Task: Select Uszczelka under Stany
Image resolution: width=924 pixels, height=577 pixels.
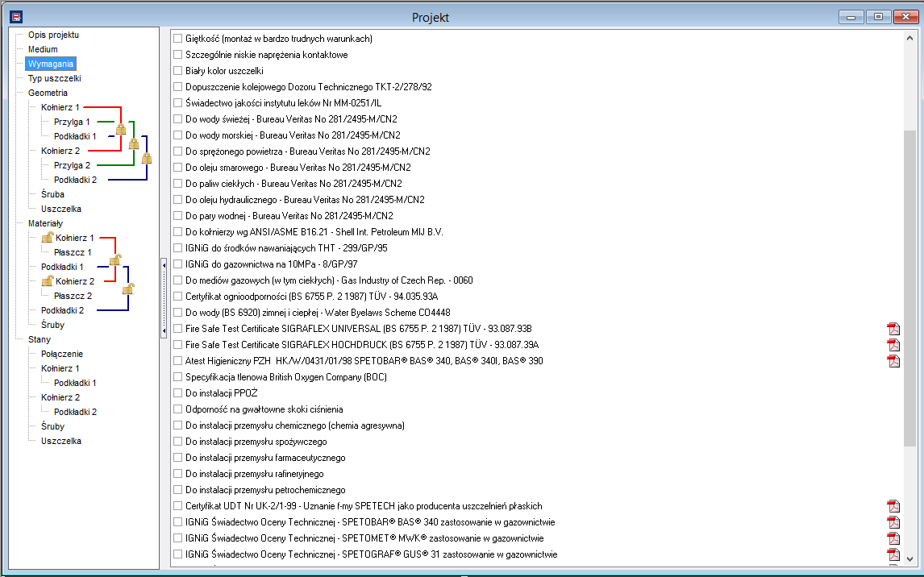Action: click(61, 441)
